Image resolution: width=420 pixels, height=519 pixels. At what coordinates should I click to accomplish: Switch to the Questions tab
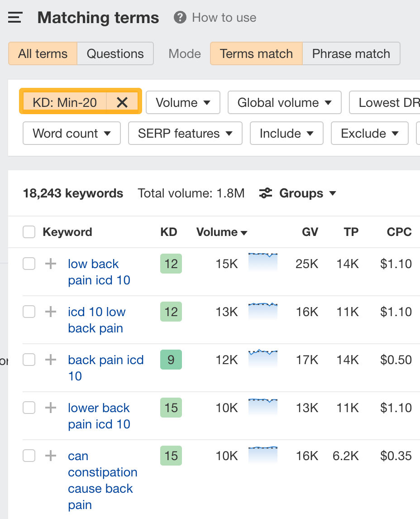pos(115,53)
